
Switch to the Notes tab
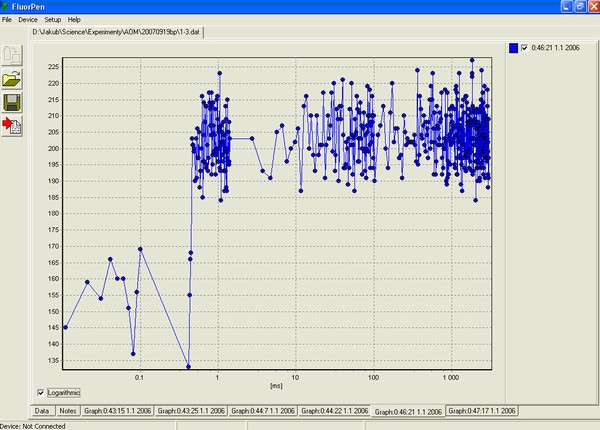(x=68, y=411)
